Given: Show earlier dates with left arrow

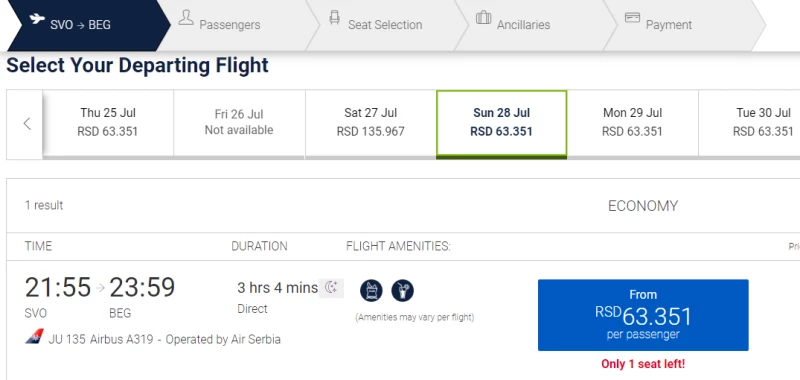Looking at the screenshot, I should [x=25, y=124].
